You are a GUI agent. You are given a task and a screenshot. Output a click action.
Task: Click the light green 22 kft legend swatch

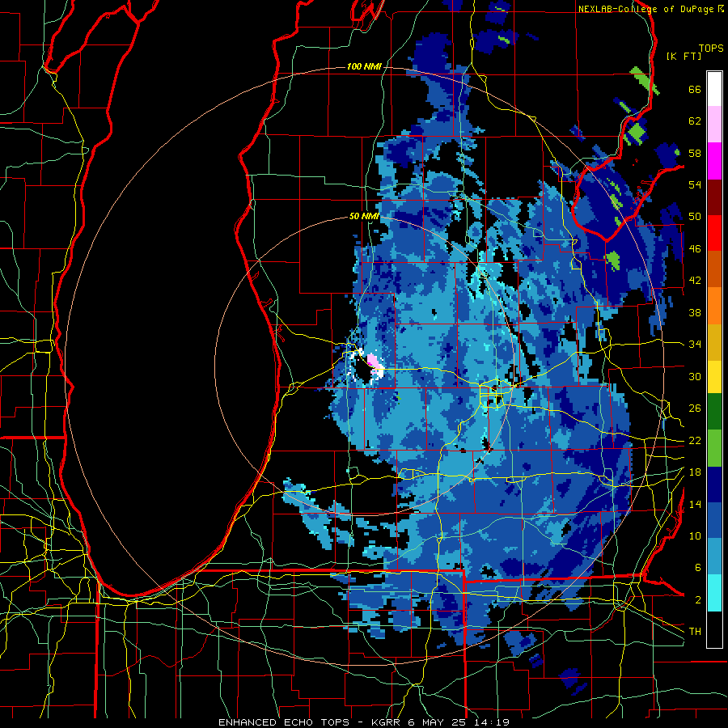[x=714, y=448]
